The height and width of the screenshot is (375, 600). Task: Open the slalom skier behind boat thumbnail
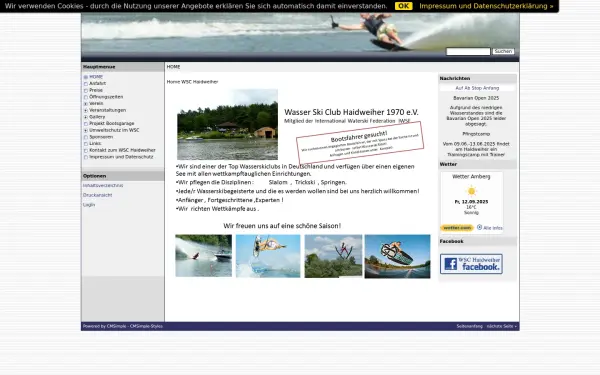click(x=204, y=256)
